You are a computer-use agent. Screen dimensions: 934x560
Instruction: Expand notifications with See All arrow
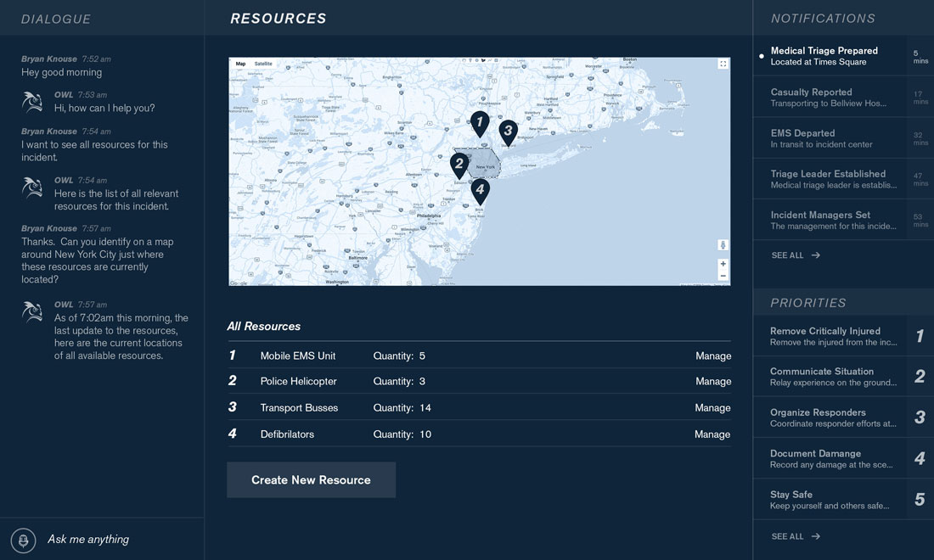(796, 255)
